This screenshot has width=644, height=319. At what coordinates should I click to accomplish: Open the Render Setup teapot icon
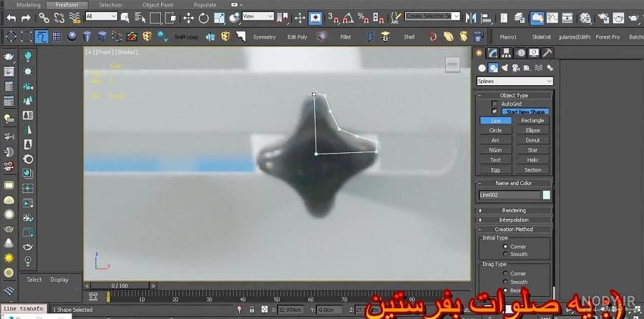603,18
